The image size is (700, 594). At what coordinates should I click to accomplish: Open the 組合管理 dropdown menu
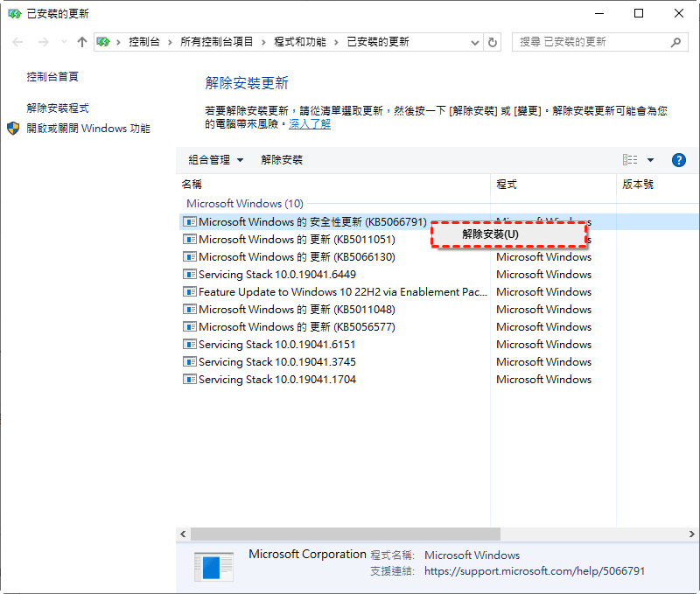point(215,160)
